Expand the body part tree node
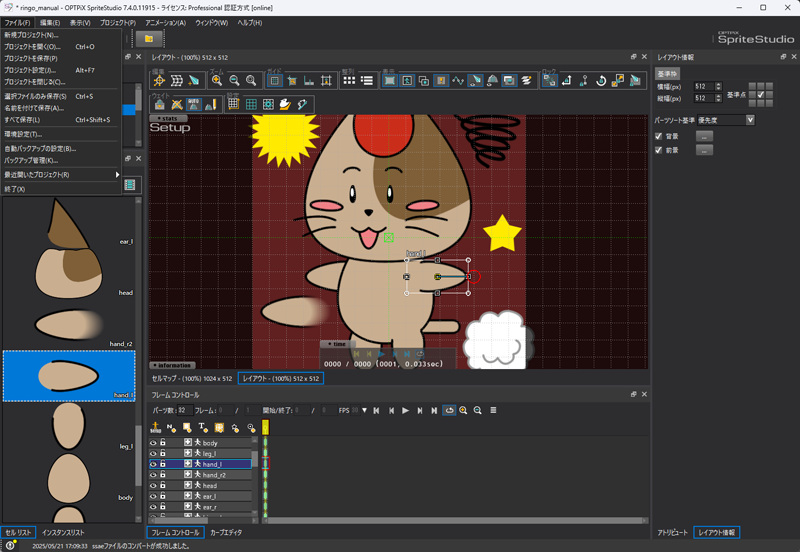The width and height of the screenshot is (800, 552). pyautogui.click(x=188, y=443)
